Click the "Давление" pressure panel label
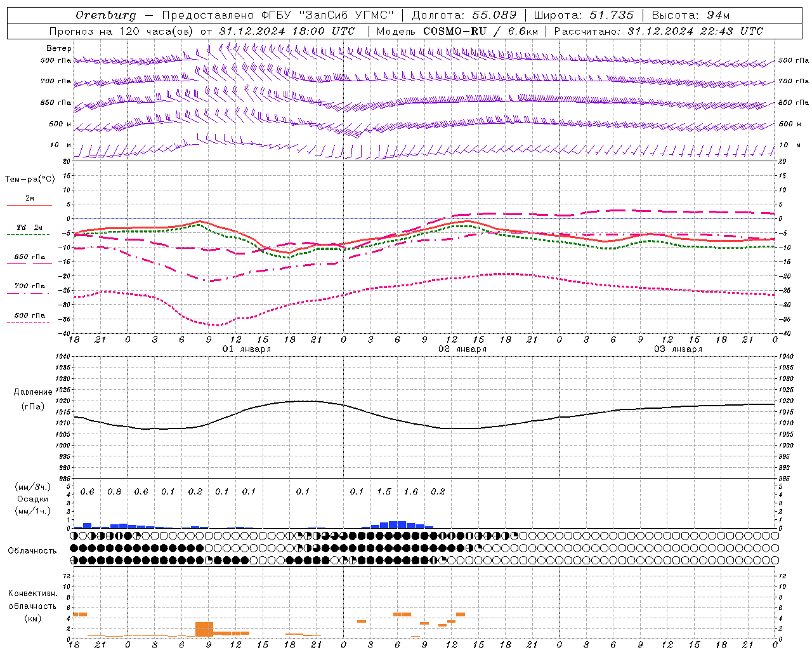Screen dimensions: 812x650 33,392
